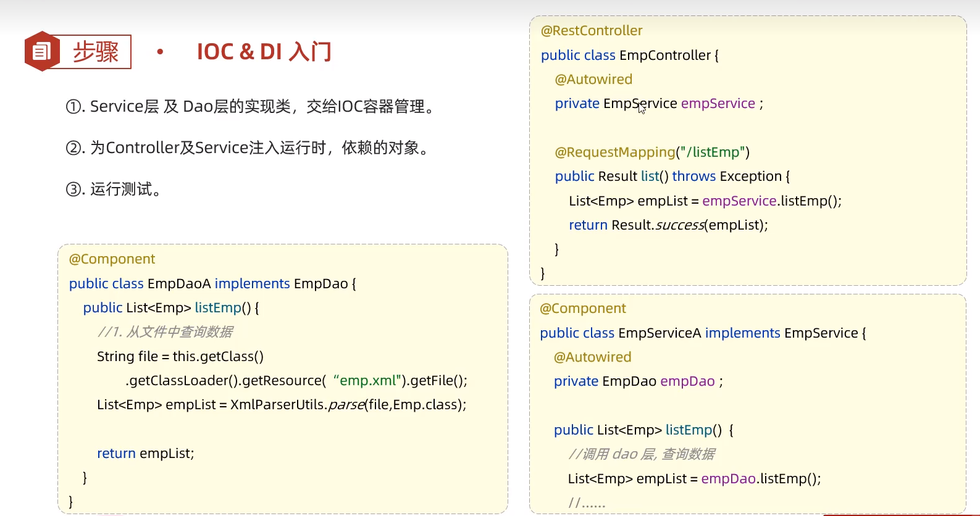Click the line public class EmpDaoA implements EmpDao
This screenshot has height=516, width=980.
(212, 284)
